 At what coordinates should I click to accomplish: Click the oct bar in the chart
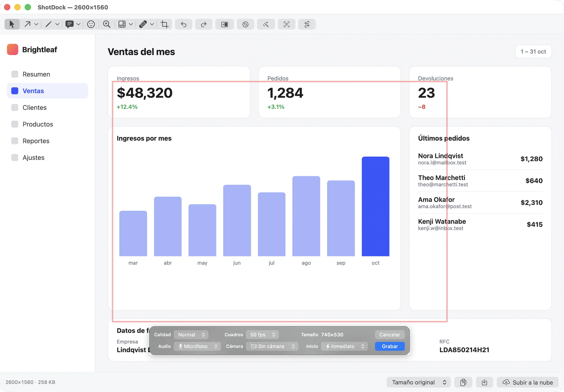coord(375,206)
